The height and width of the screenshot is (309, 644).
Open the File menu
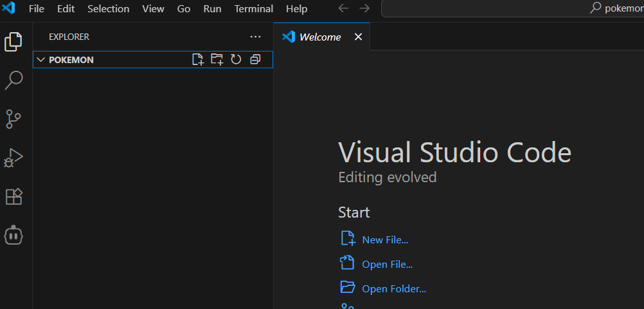37,8
